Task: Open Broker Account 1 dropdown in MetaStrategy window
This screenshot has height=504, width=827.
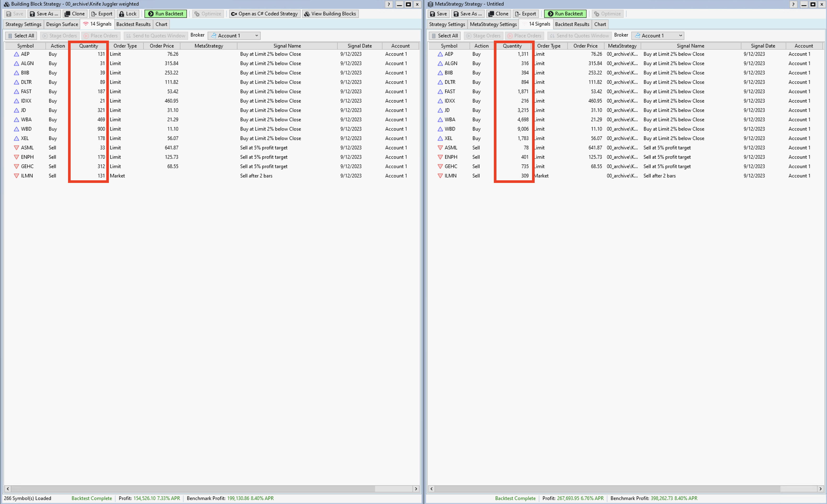Action: tap(657, 36)
